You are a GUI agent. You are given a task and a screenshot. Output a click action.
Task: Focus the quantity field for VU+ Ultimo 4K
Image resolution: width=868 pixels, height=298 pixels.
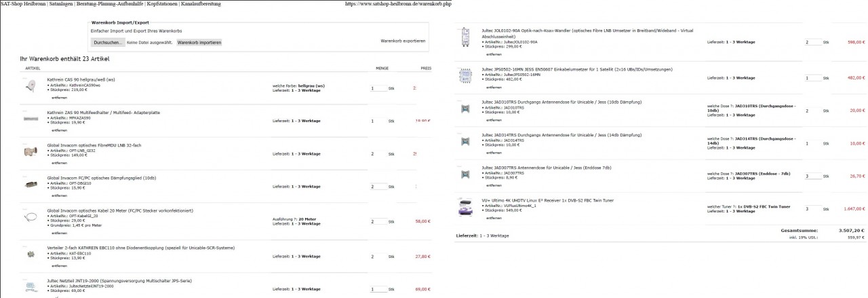[x=812, y=208]
